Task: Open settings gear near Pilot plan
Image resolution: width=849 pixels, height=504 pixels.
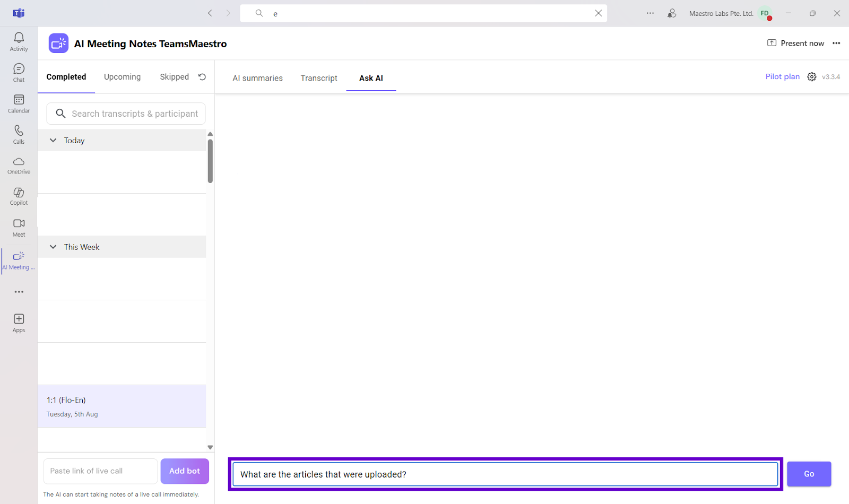Action: coord(812,77)
